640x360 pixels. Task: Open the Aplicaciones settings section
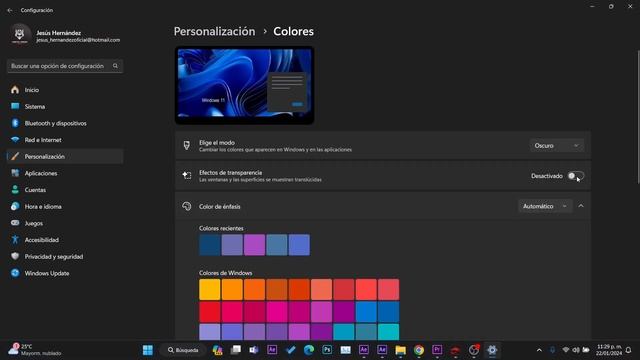coord(65,173)
